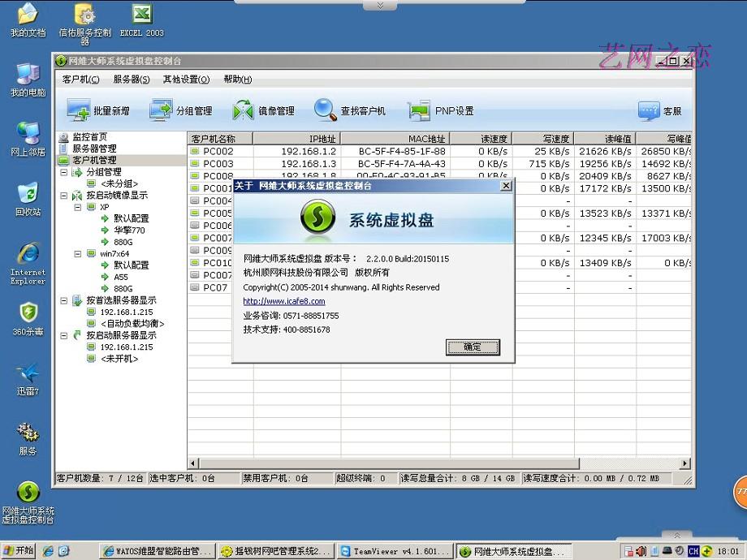747x560 pixels.
Task: Sort by IP地址 column header
Action: pyautogui.click(x=297, y=139)
